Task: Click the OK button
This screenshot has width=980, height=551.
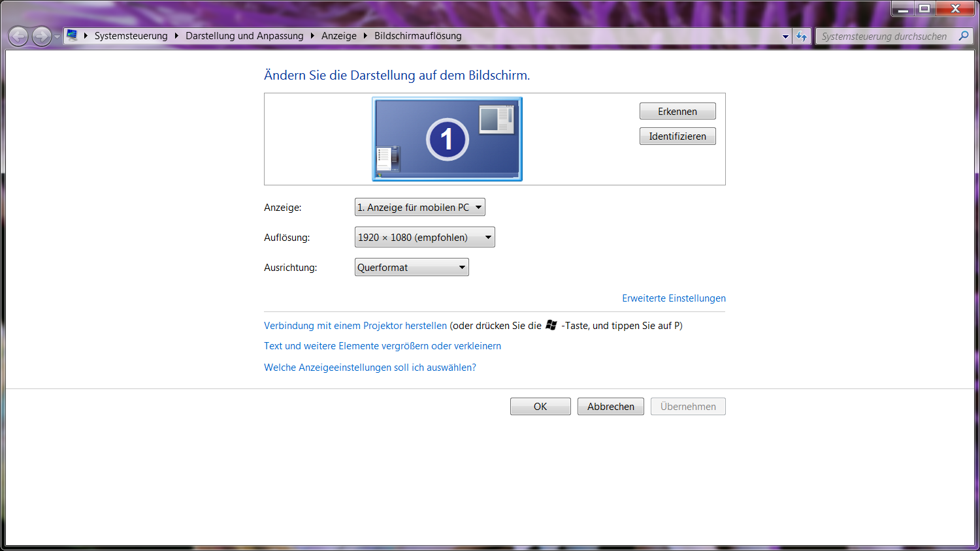Action: click(540, 407)
